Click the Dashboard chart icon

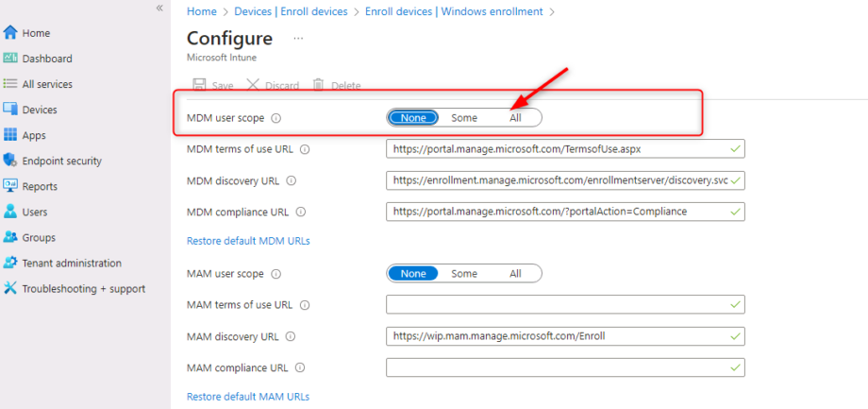[x=10, y=59]
